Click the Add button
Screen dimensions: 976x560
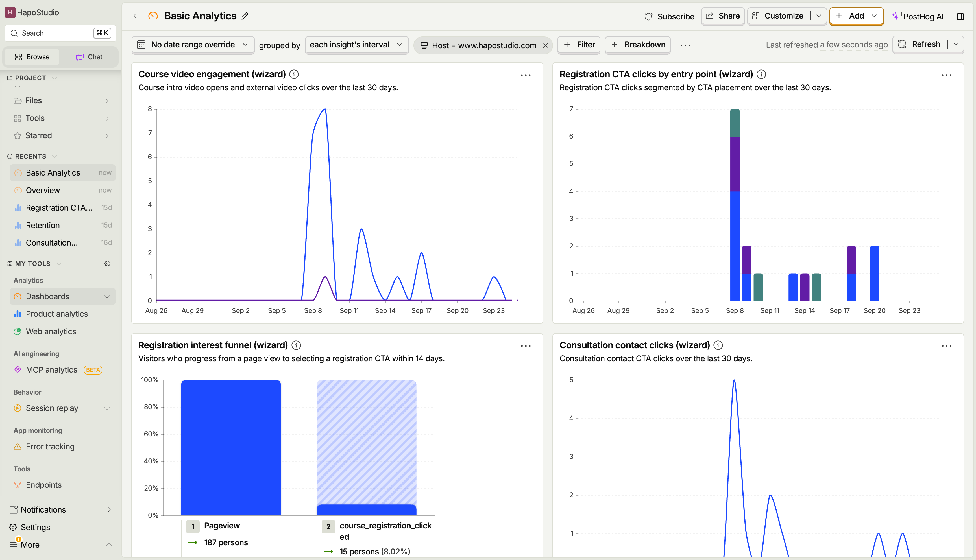[x=856, y=16]
